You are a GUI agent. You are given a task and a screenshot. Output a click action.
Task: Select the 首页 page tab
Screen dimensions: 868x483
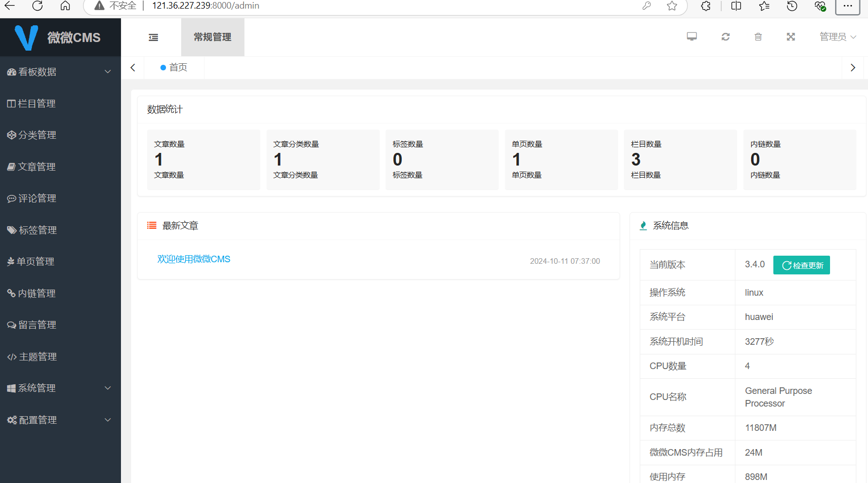[x=174, y=67]
